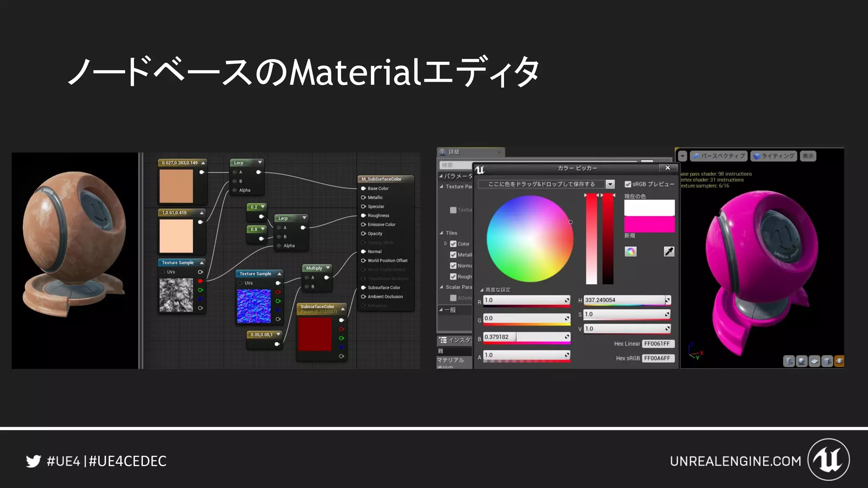Expand the Multiply node preview arrow

[x=328, y=268]
